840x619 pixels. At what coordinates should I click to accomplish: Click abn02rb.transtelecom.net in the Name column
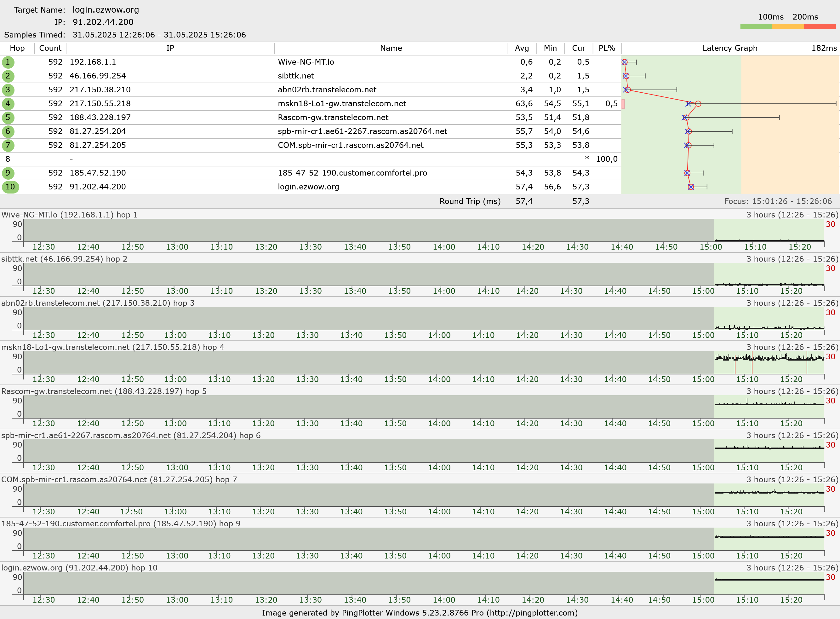pos(327,90)
